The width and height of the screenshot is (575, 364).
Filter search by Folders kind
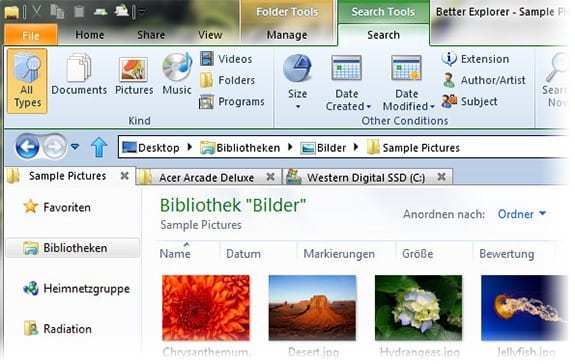[227, 80]
